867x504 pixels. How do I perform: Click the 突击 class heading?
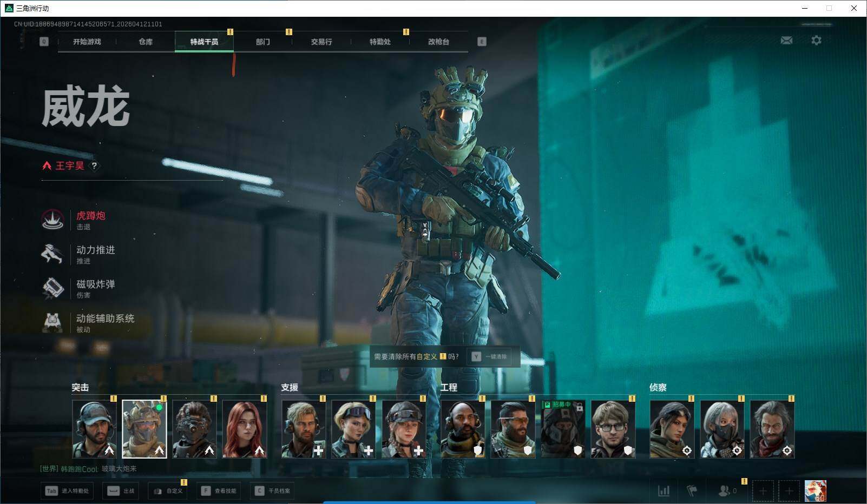pos(80,388)
